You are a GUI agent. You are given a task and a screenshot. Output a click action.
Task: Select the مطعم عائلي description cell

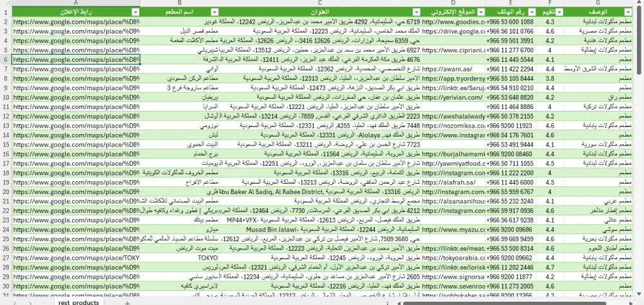(x=598, y=220)
